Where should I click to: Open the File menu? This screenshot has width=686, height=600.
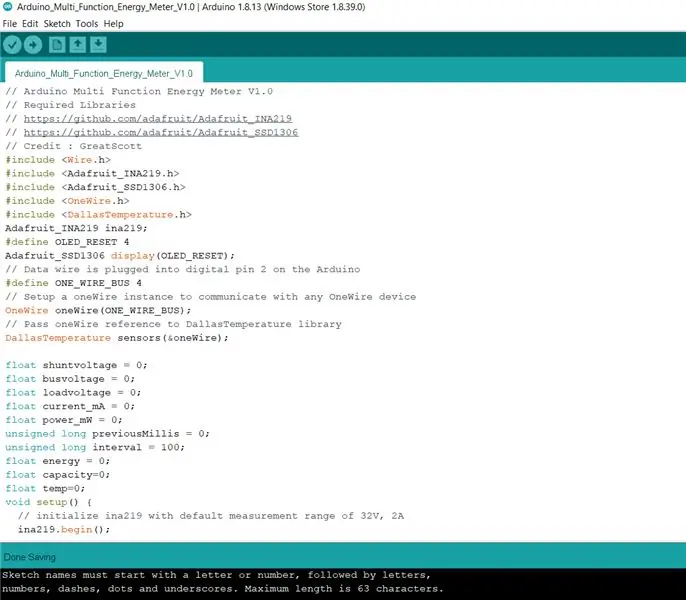coord(10,24)
